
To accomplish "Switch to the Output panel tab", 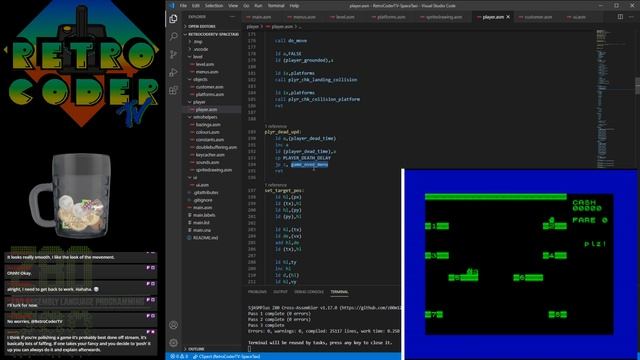I will click(x=280, y=292).
